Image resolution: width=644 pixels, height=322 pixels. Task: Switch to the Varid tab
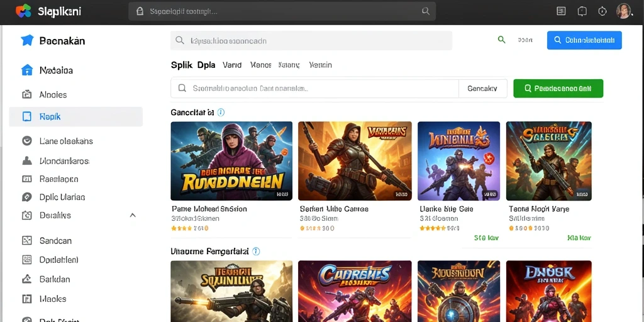232,65
